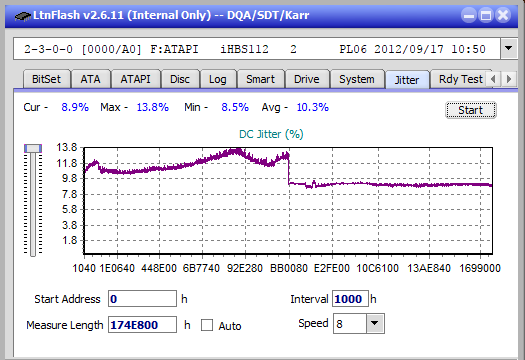Click the Min value 8.5%
This screenshot has height=360, width=525.
click(235, 107)
